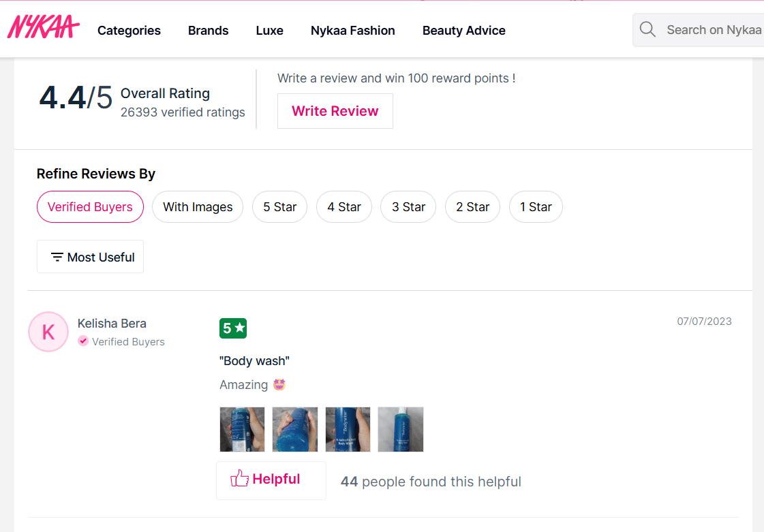Expand the Brands menu
The height and width of the screenshot is (532, 764).
pos(208,31)
